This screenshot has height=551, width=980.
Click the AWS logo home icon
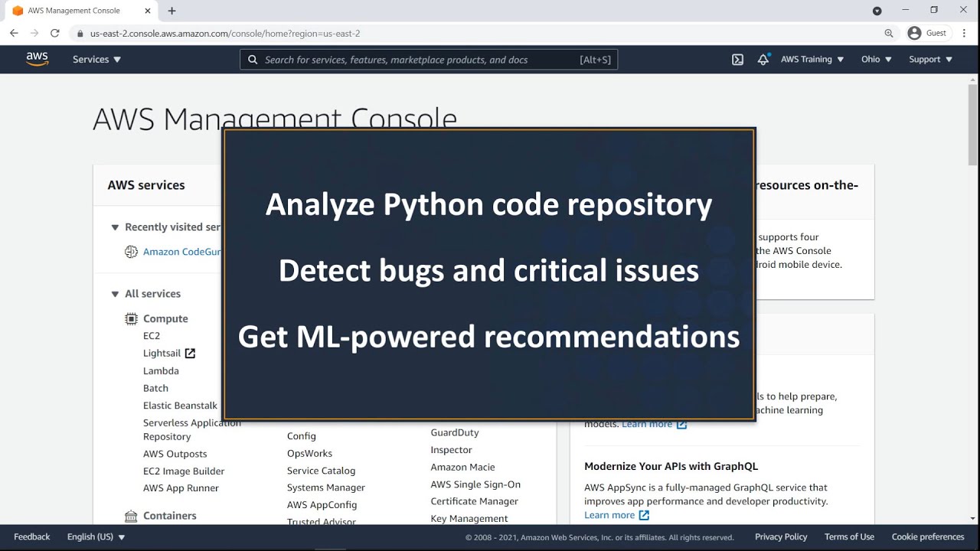[37, 59]
